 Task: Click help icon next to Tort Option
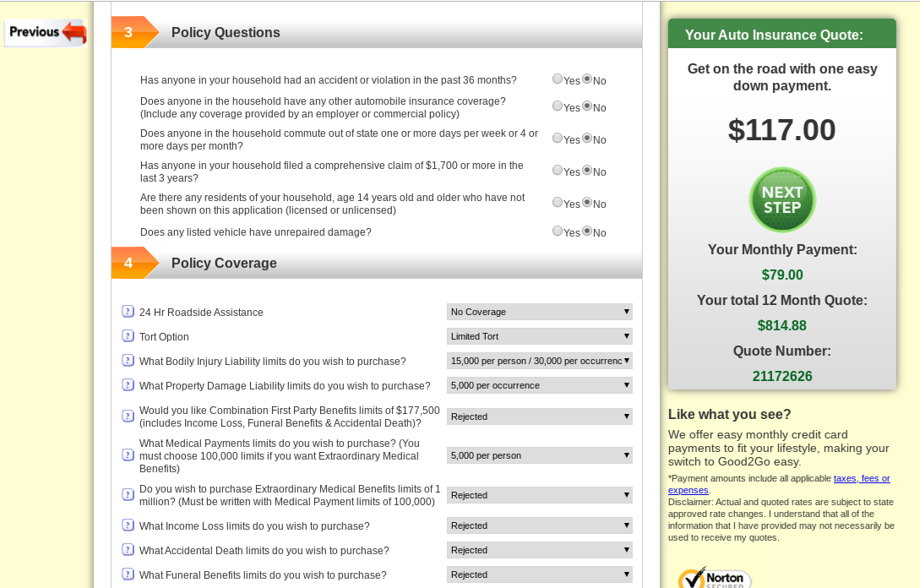click(128, 336)
